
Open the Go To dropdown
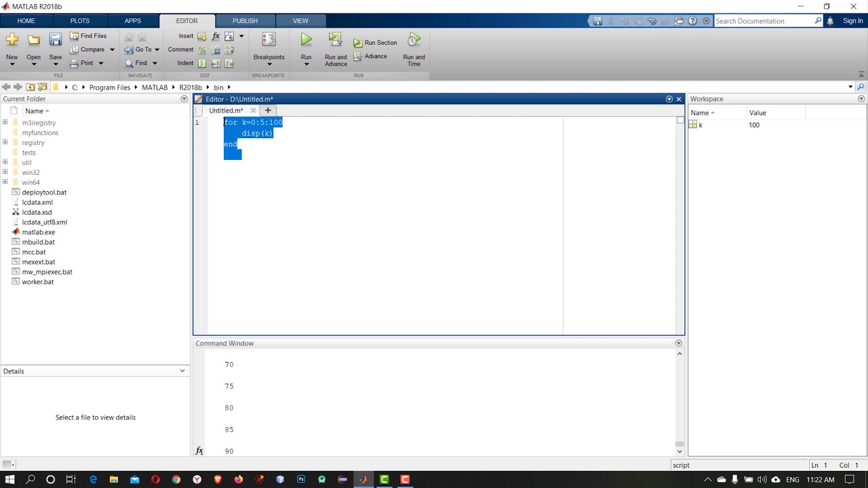click(x=142, y=49)
